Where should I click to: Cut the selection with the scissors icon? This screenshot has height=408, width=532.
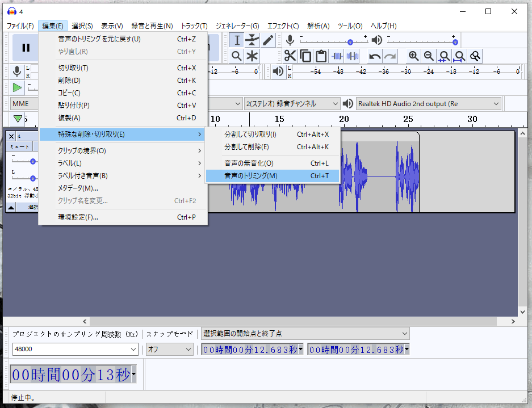click(291, 56)
